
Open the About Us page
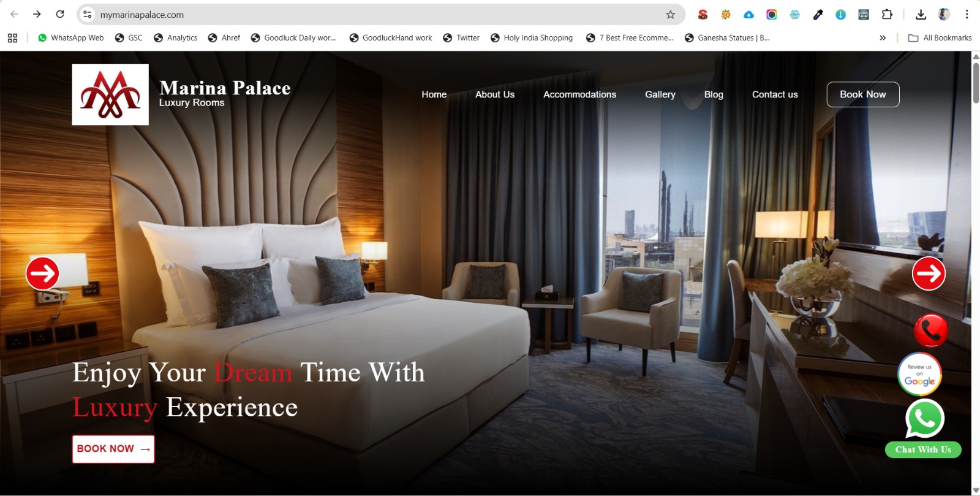pyautogui.click(x=495, y=94)
